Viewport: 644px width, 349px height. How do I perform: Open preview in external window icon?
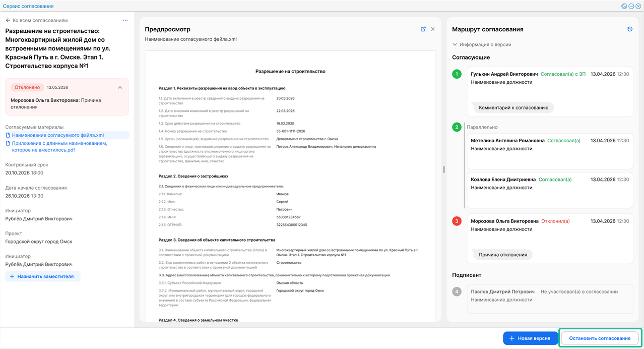click(423, 29)
